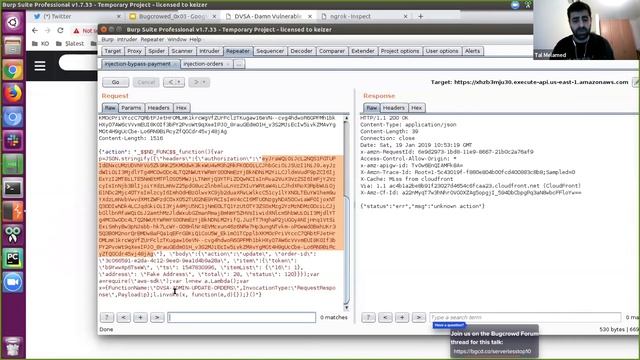Close the injection-orders repeater tab
The width and height of the screenshot is (640, 360).
point(228,64)
